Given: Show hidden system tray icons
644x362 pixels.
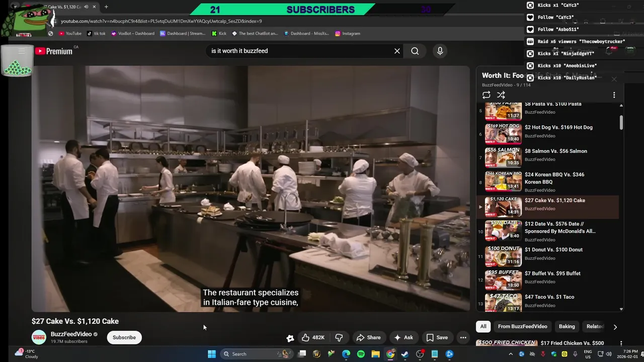Looking at the screenshot, I should tap(510, 354).
